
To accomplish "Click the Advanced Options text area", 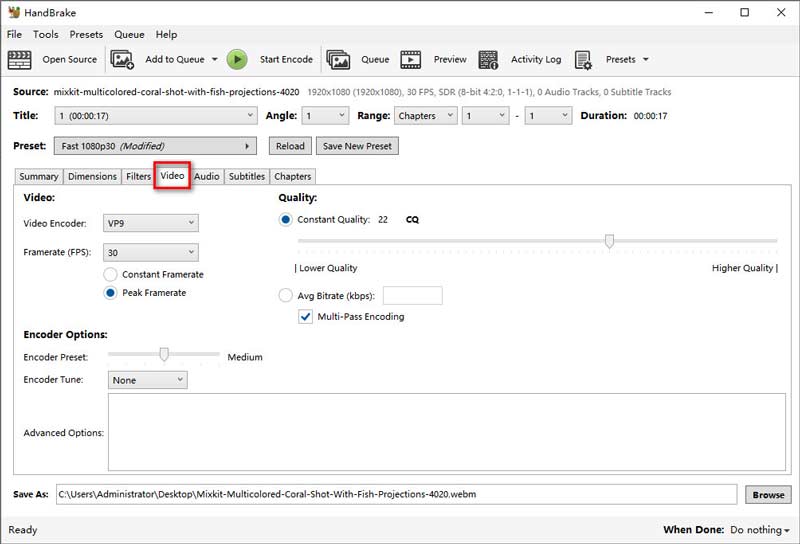I will click(447, 432).
